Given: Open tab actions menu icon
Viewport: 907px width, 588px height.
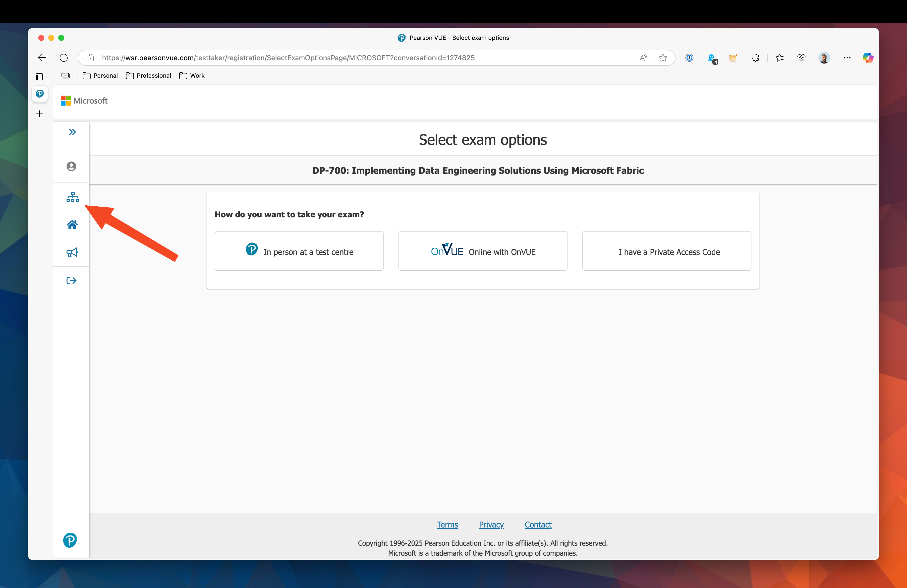Looking at the screenshot, I should tap(39, 77).
